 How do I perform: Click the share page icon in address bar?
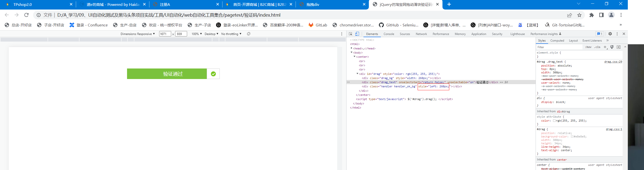point(569,15)
